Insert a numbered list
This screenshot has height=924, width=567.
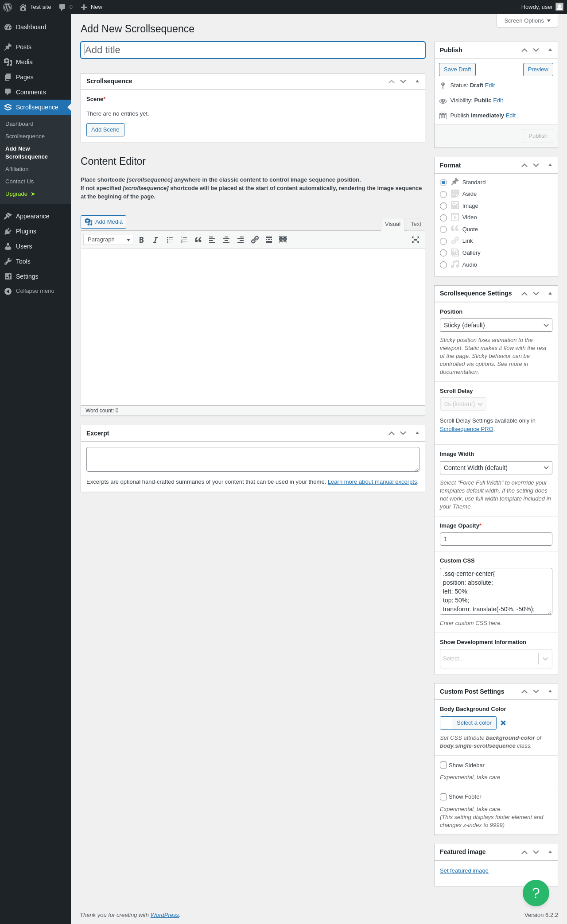click(x=184, y=240)
